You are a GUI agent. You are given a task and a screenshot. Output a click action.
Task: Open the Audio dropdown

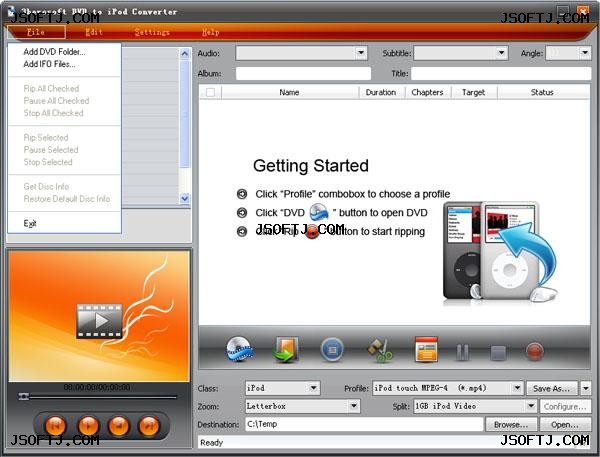point(360,53)
